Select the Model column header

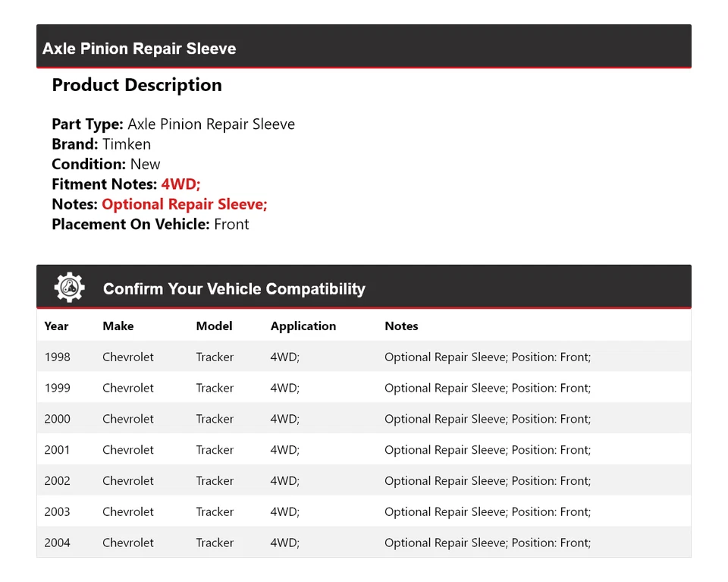[214, 326]
